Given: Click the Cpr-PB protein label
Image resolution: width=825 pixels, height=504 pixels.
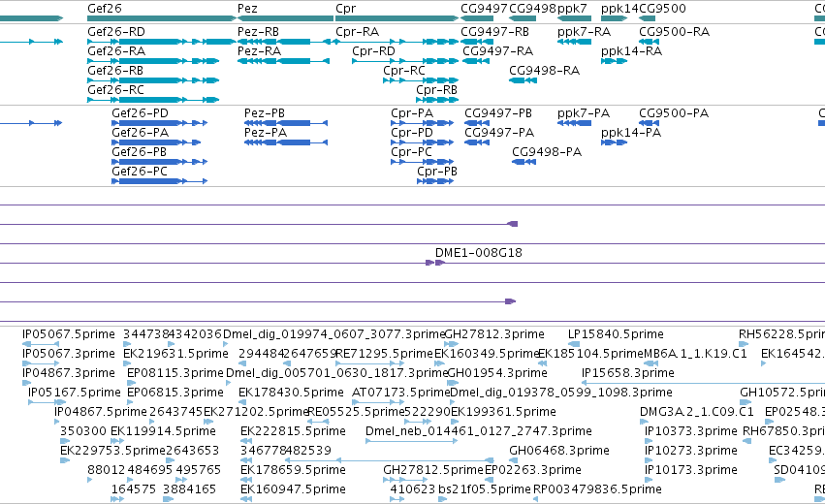Looking at the screenshot, I should 437,172.
